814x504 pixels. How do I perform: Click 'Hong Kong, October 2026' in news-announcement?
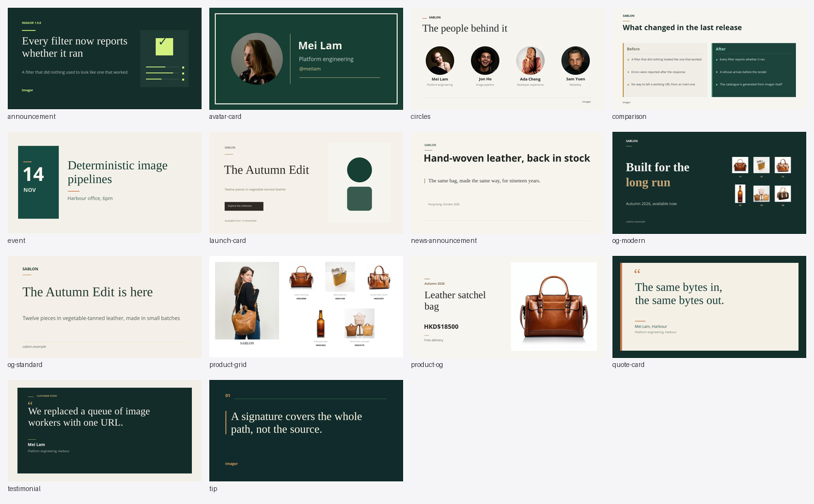pos(444,204)
